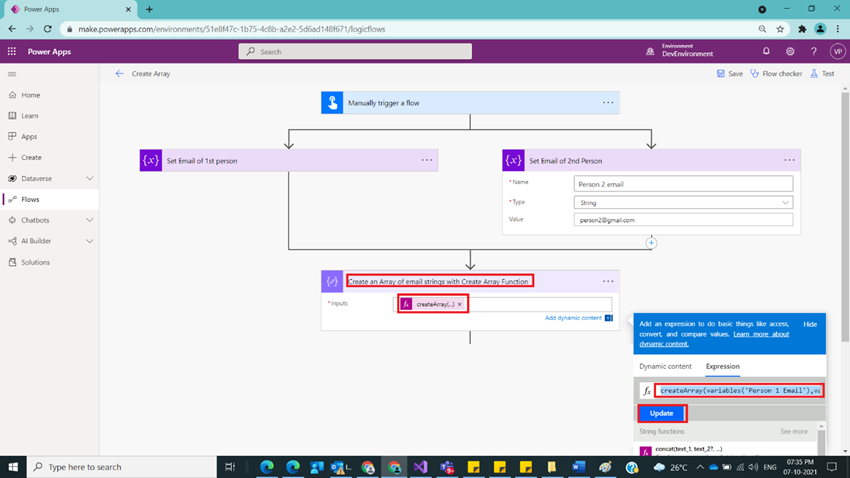Remove the createArray expression token
850x478 pixels.
tap(460, 305)
